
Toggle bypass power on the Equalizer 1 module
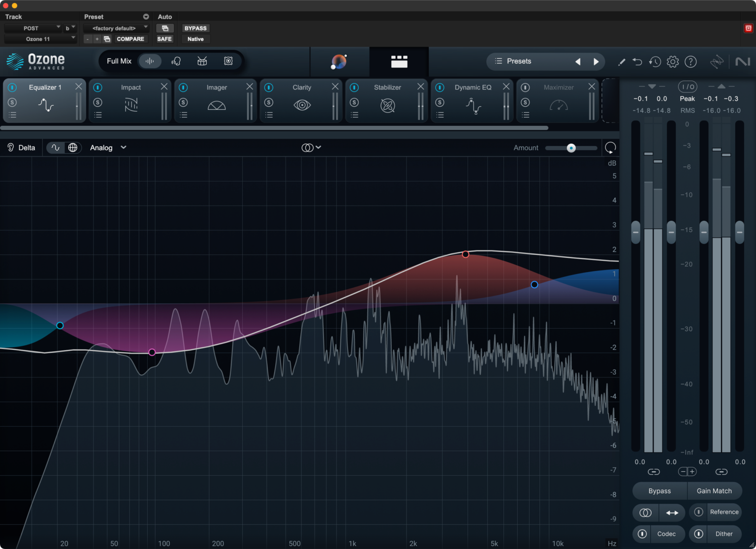[12, 87]
